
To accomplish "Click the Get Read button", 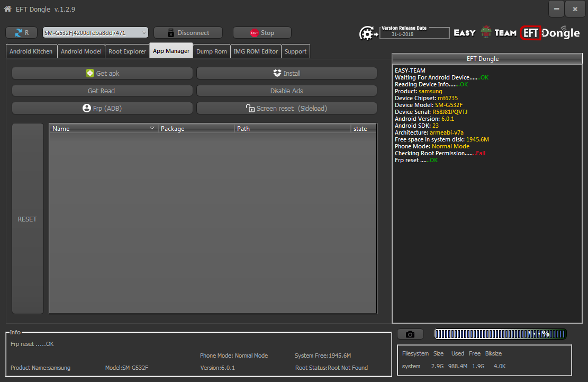I will pos(102,91).
